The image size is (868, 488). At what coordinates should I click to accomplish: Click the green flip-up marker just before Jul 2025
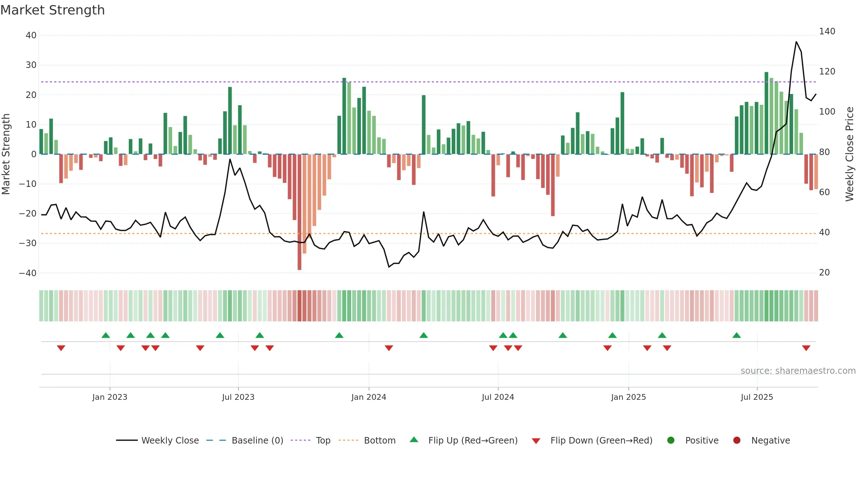[x=737, y=335]
